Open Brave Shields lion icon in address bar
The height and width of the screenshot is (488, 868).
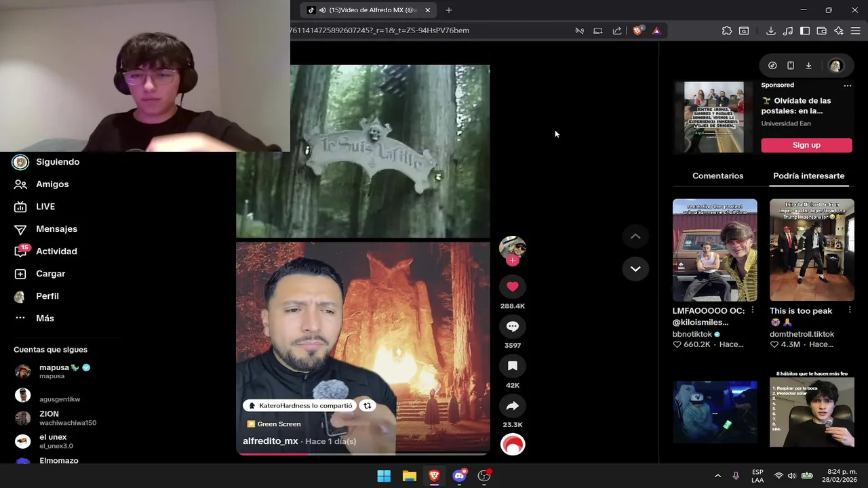pyautogui.click(x=638, y=30)
